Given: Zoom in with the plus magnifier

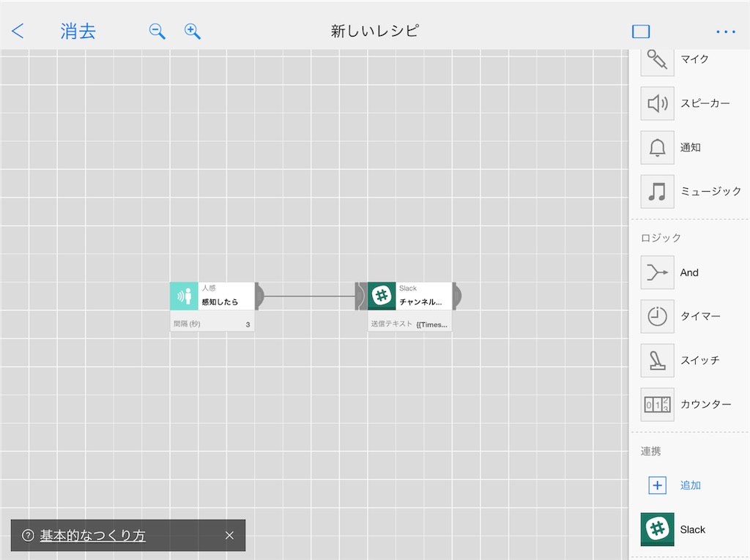Looking at the screenshot, I should [x=192, y=31].
